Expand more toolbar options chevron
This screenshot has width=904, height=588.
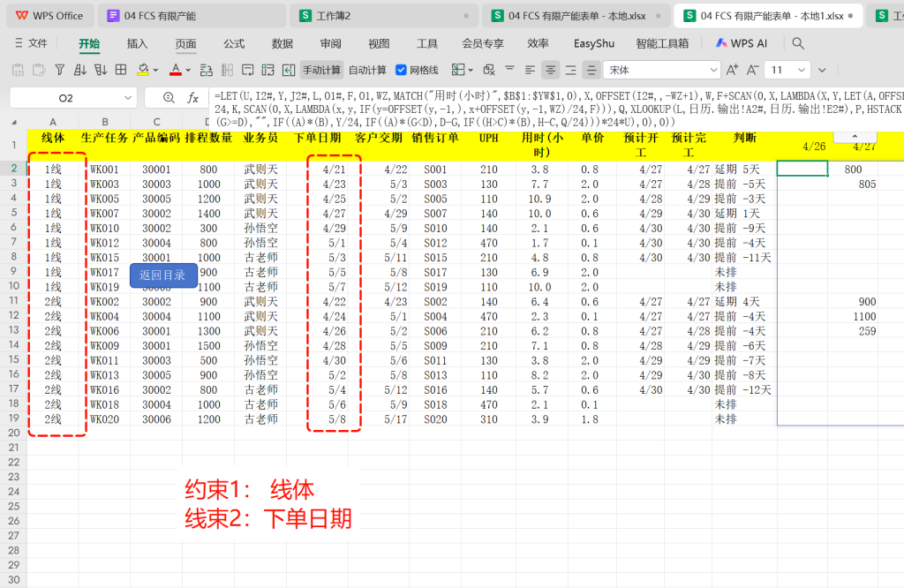(822, 71)
